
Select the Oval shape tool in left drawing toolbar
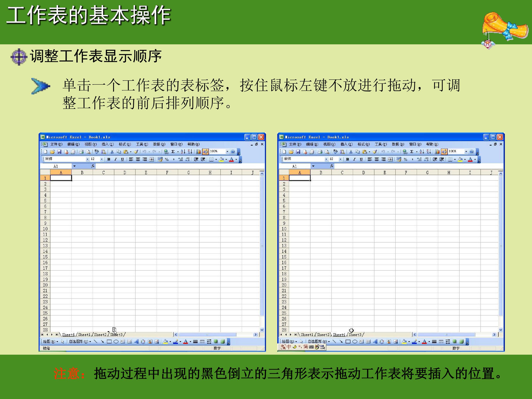116,342
